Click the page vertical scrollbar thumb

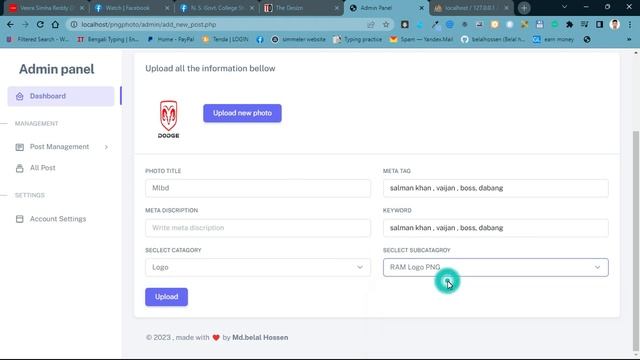pyautogui.click(x=636, y=241)
